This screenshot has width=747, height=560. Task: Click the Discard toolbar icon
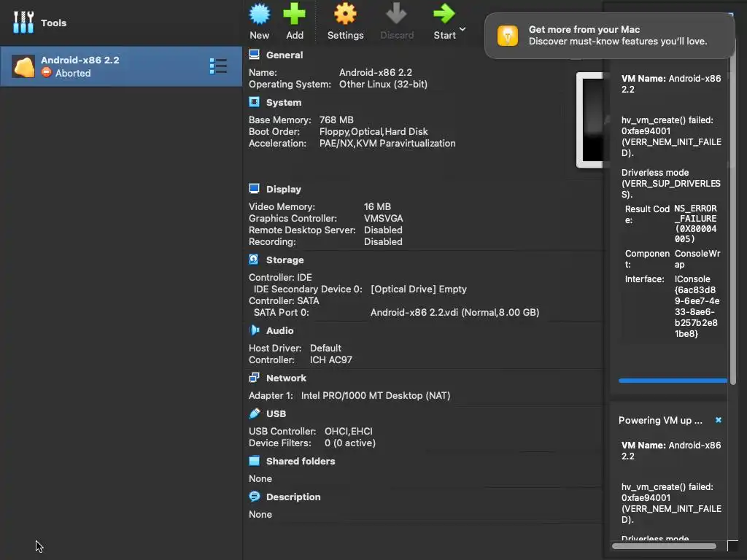pos(396,15)
